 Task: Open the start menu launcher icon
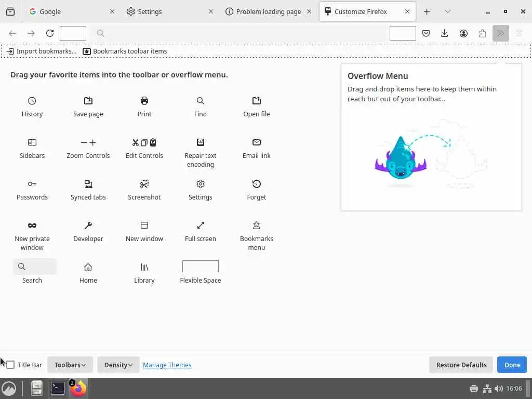point(9,389)
